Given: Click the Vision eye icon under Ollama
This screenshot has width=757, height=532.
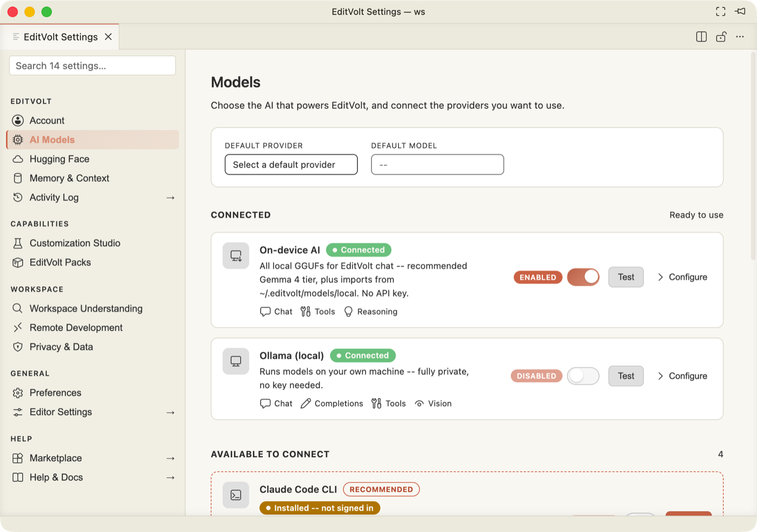Looking at the screenshot, I should [x=419, y=403].
